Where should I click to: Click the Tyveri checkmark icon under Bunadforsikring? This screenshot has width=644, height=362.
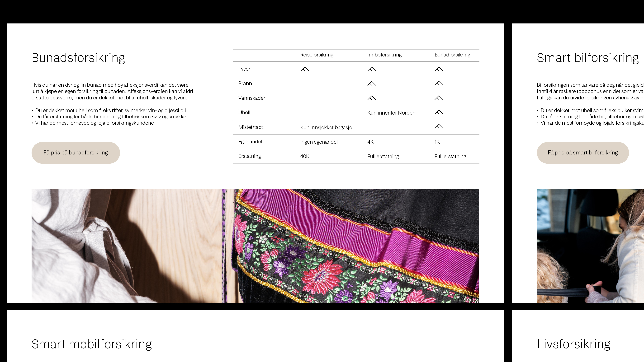(x=439, y=69)
